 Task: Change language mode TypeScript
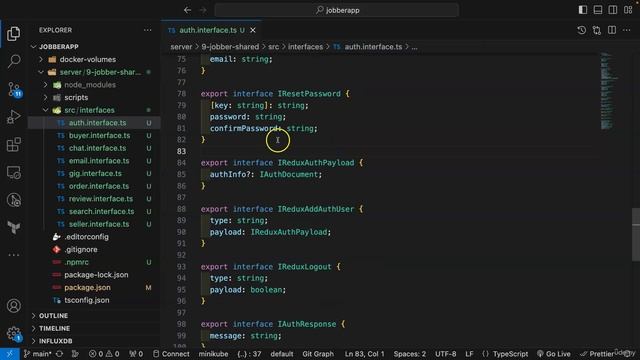510,354
